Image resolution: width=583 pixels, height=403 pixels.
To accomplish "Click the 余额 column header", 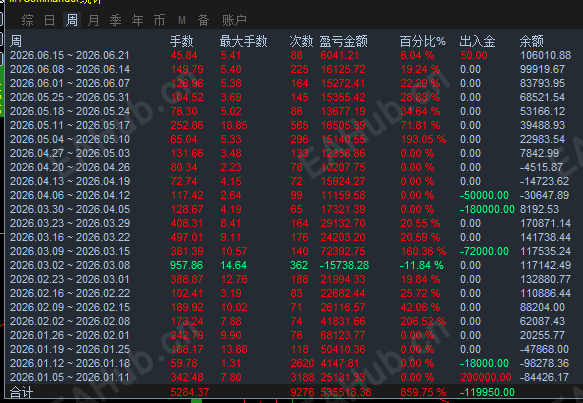I will [531, 41].
